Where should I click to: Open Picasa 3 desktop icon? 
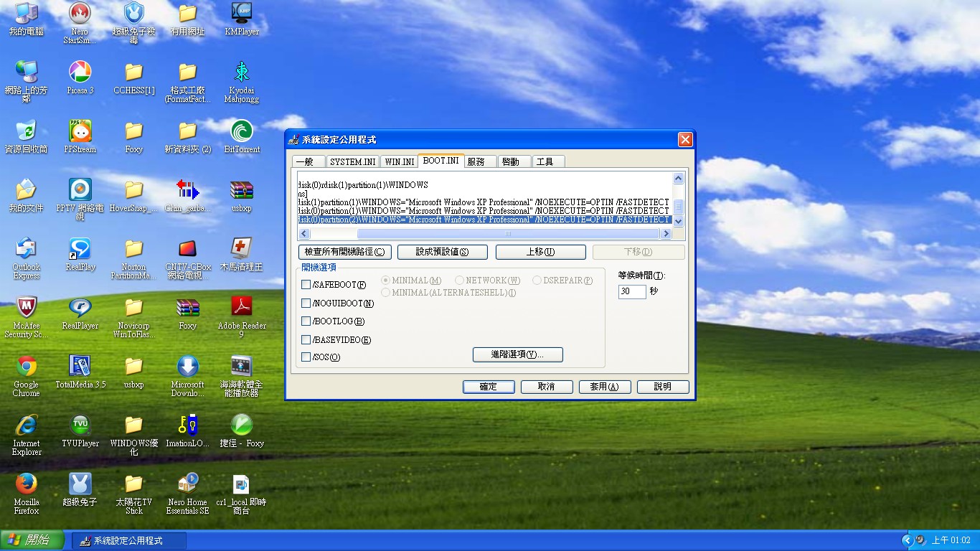tap(80, 78)
